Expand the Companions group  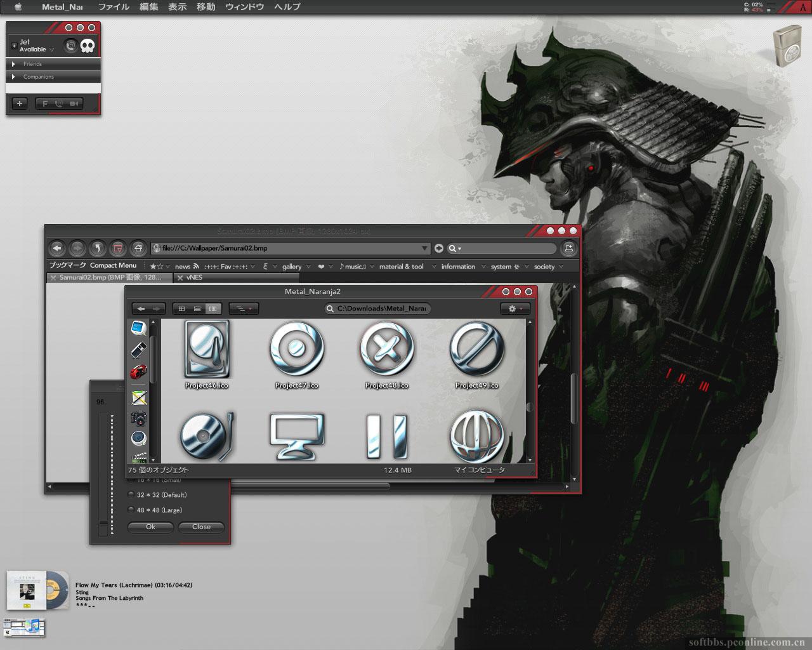click(13, 77)
